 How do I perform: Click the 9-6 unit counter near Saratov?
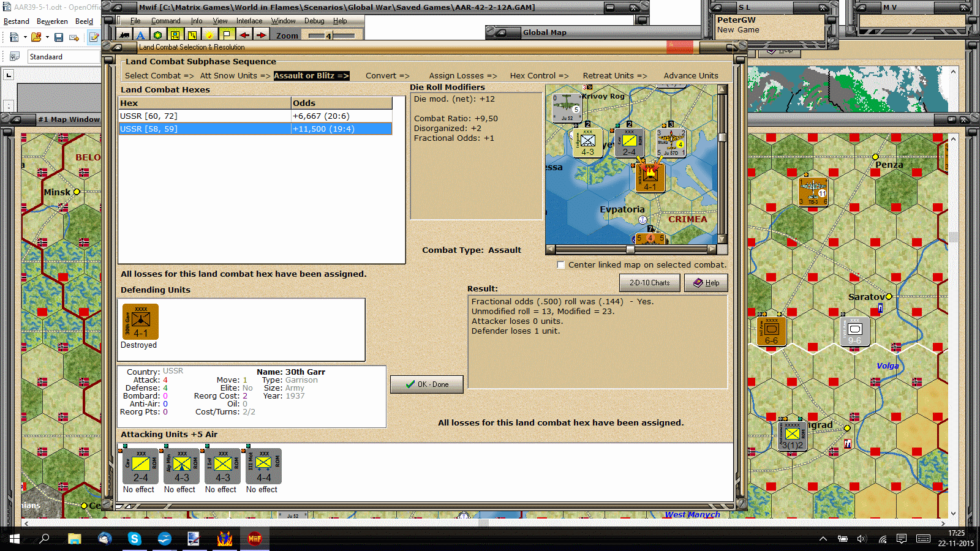[855, 331]
